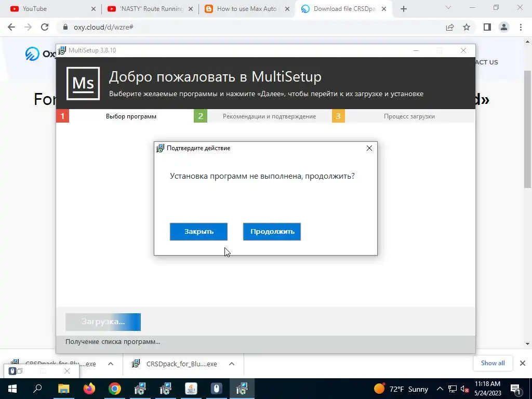
Task: Open Chrome three-dot menu
Action: tap(521, 27)
